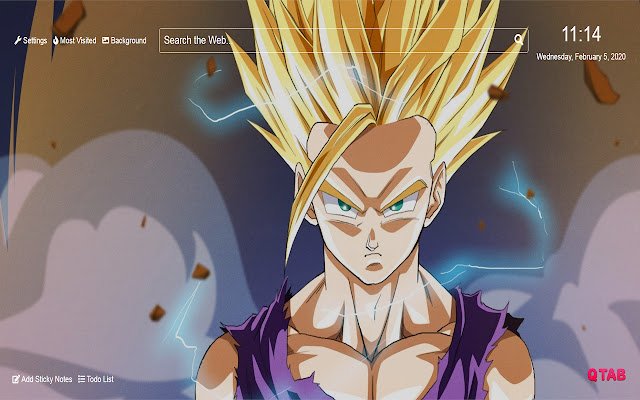Screen dimensions: 640x400
Task: Open the Background picker
Action: pos(124,40)
